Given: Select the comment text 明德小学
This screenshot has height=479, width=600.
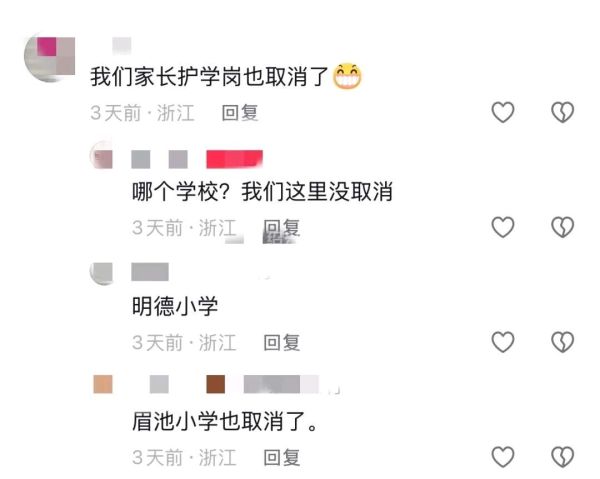Looking at the screenshot, I should coord(175,306).
